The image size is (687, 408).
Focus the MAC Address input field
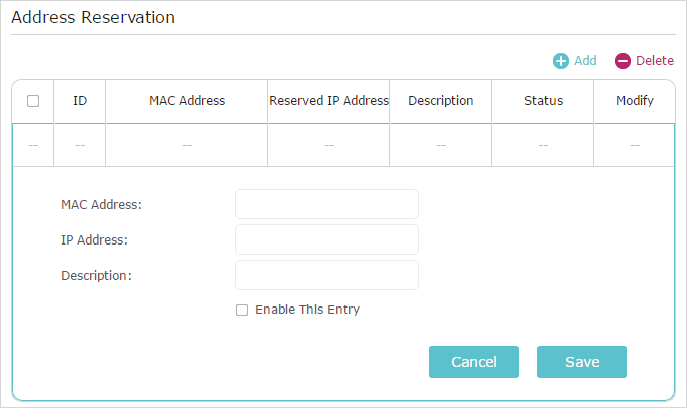point(327,204)
